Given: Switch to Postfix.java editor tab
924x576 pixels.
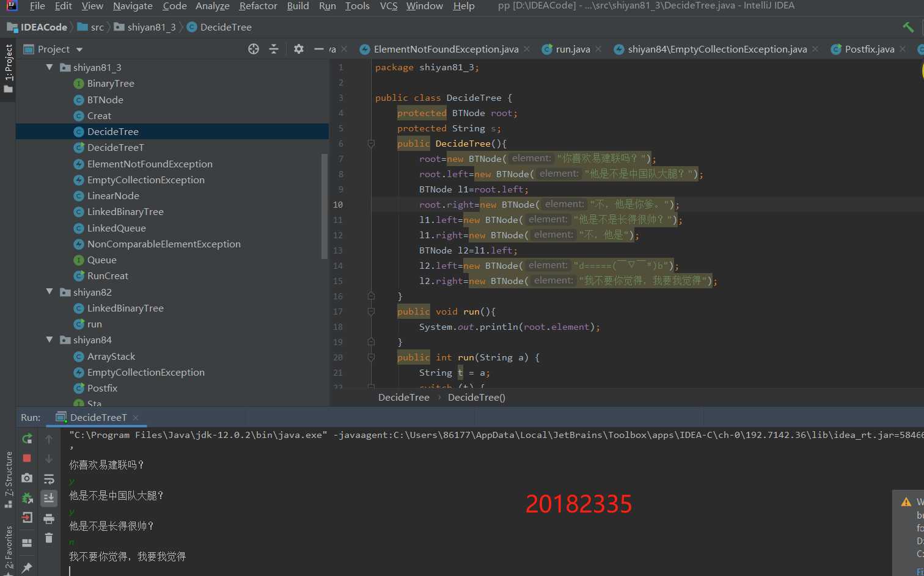Looking at the screenshot, I should tap(870, 49).
